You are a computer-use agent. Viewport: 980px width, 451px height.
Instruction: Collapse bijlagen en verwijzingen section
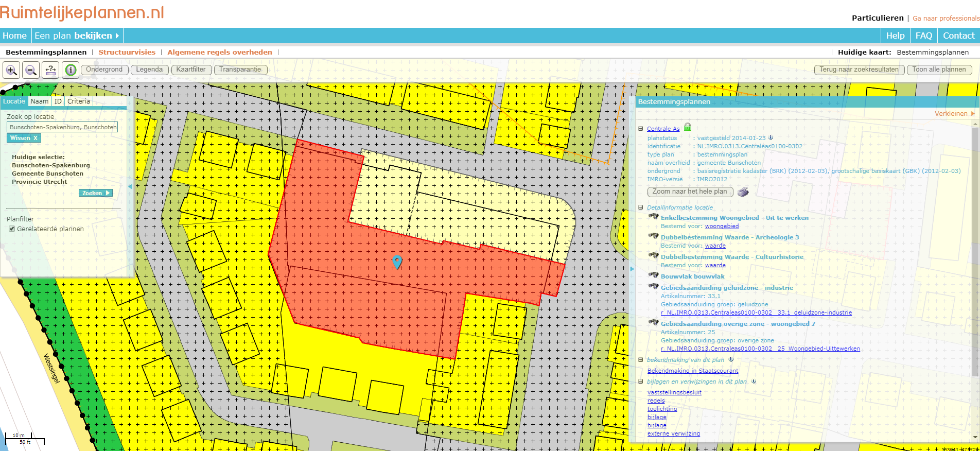(x=641, y=381)
